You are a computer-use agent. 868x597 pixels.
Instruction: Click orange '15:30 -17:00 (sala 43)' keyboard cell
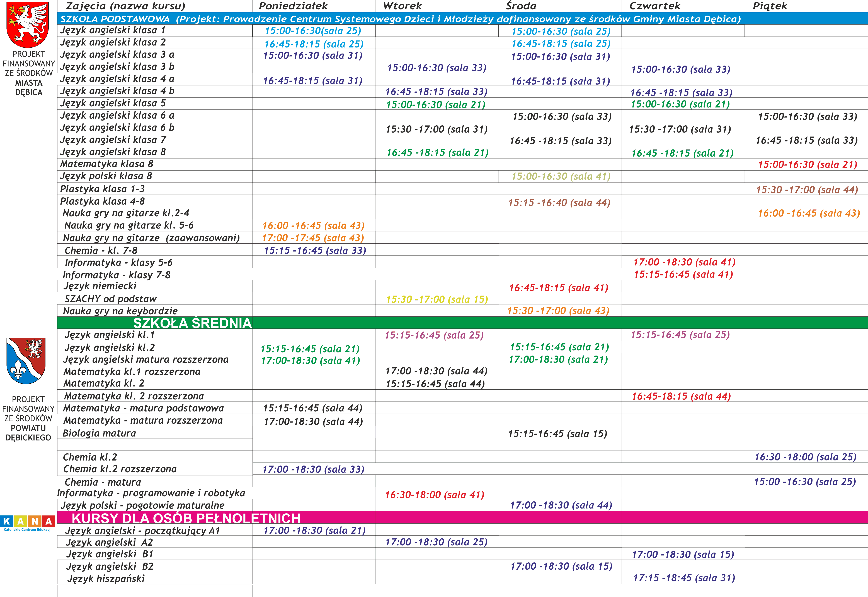(558, 311)
